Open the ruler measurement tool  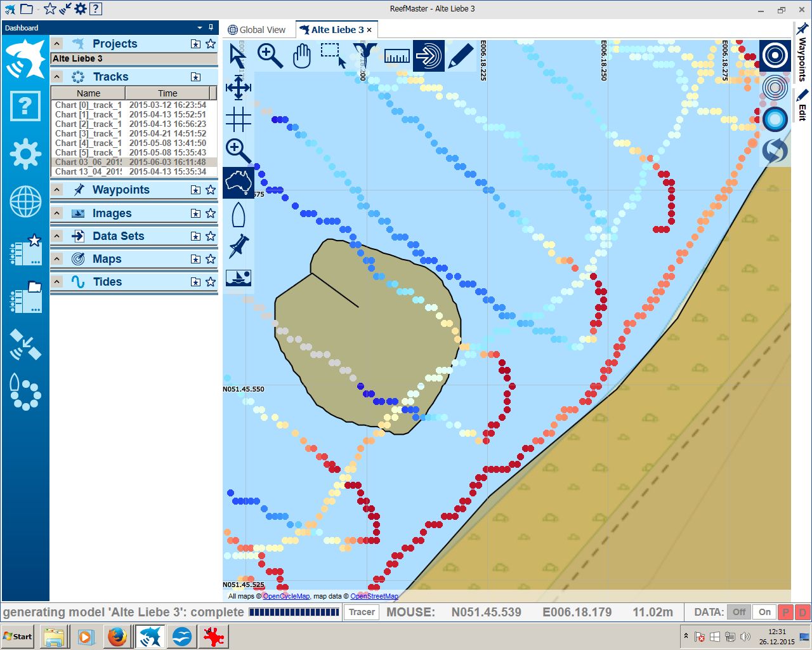pos(397,56)
